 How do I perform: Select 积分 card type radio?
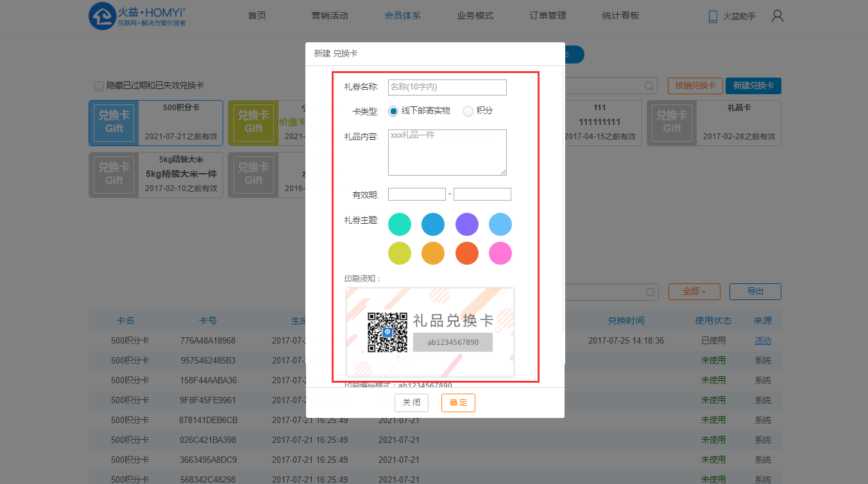point(468,111)
